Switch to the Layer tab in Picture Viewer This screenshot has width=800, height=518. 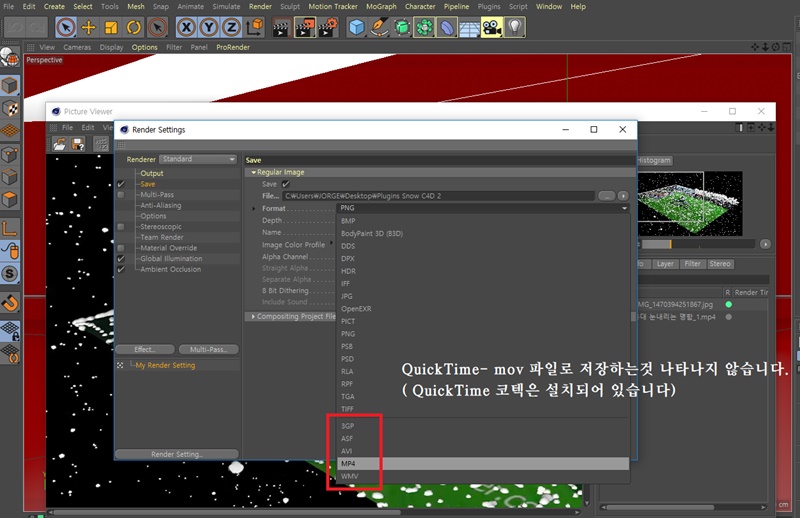tap(665, 264)
